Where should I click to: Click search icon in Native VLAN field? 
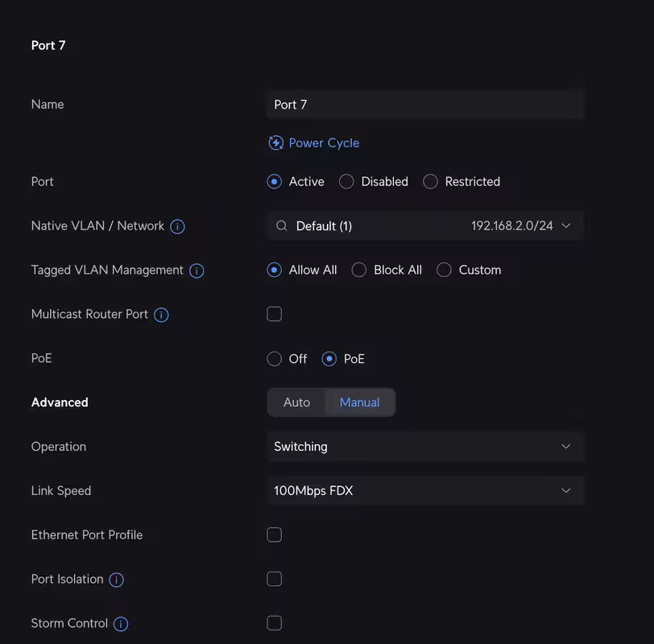pyautogui.click(x=282, y=225)
